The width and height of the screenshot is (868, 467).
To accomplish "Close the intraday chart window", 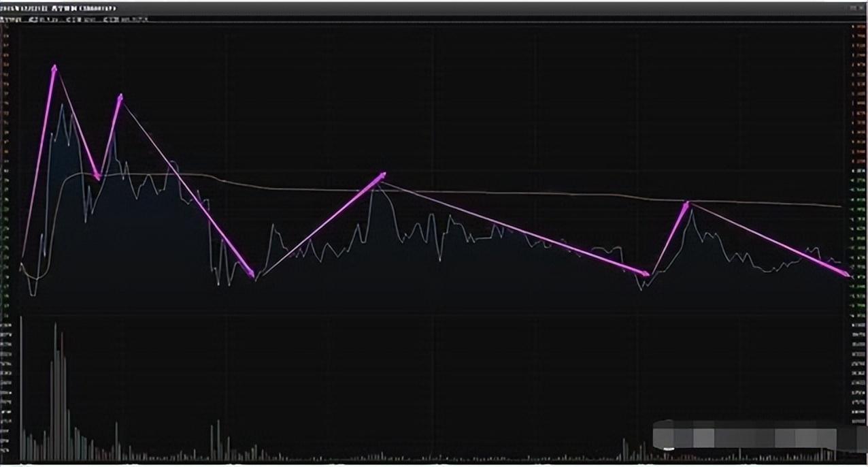I will click(x=861, y=8).
